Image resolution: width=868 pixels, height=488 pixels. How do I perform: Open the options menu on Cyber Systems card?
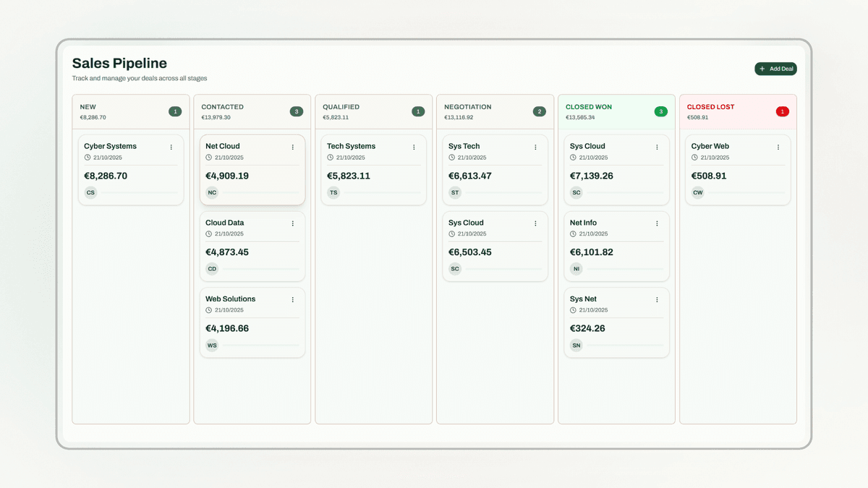click(172, 147)
